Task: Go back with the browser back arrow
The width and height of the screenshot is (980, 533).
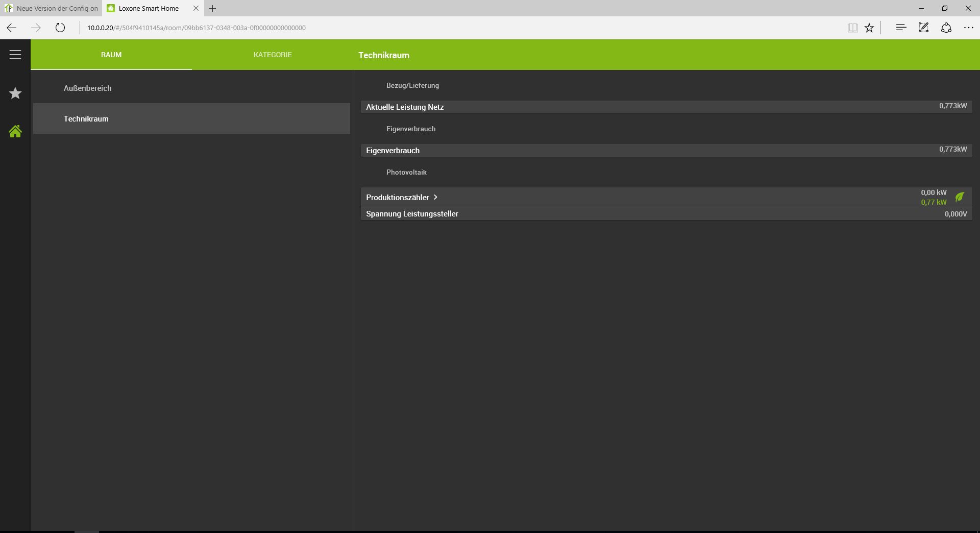Action: coord(12,28)
